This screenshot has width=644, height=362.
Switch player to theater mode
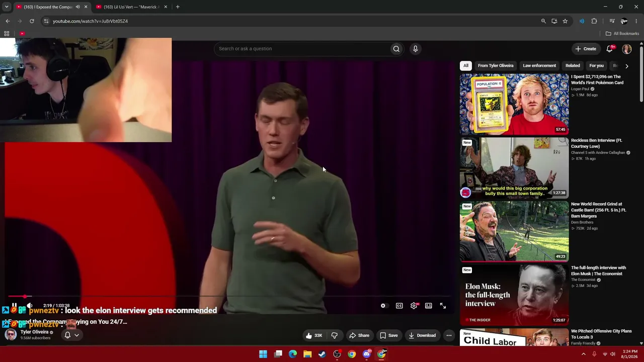(x=428, y=306)
